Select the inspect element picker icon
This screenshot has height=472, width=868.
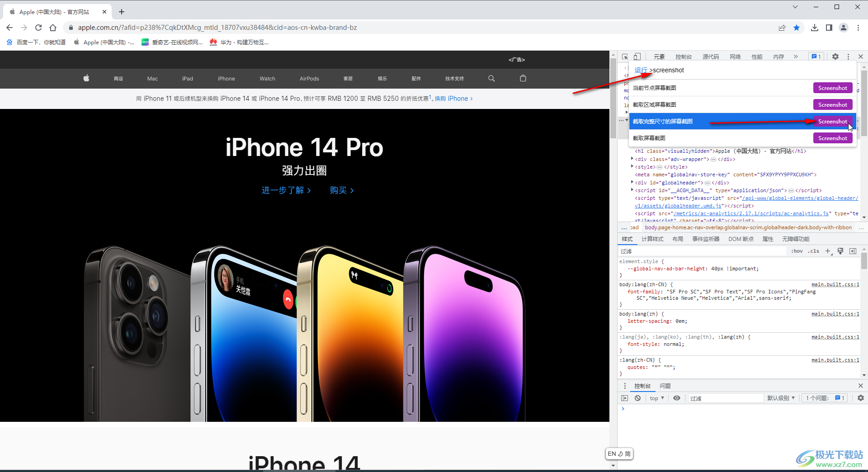coord(625,57)
